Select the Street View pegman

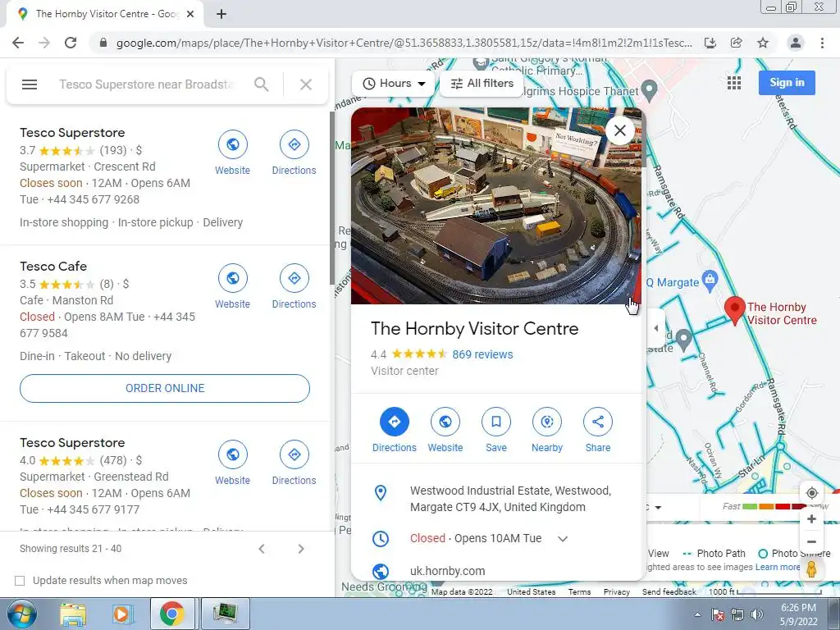click(811, 569)
